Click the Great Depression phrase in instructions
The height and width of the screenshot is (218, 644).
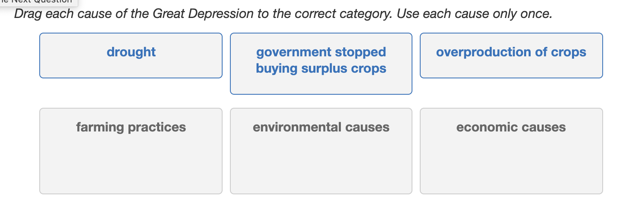[x=203, y=14]
